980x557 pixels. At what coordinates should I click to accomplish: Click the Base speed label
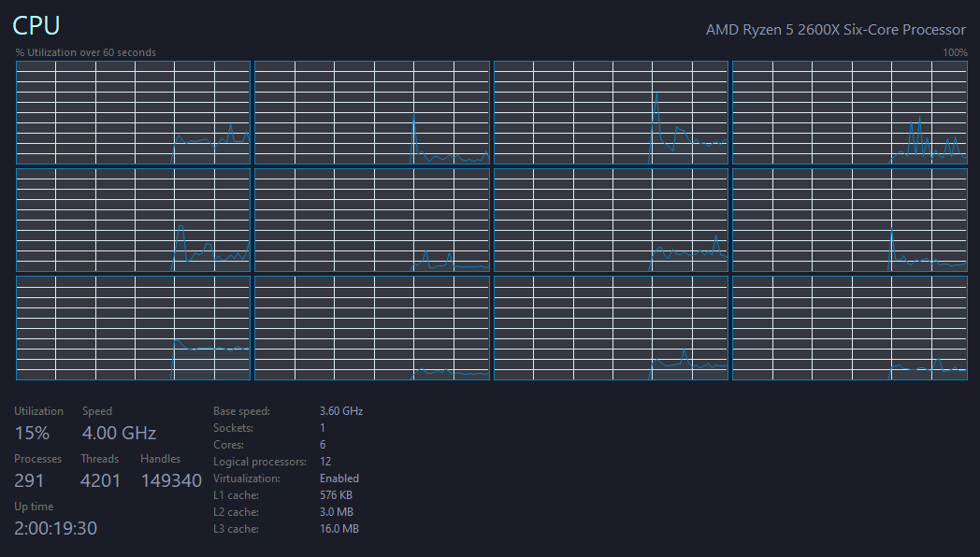242,411
